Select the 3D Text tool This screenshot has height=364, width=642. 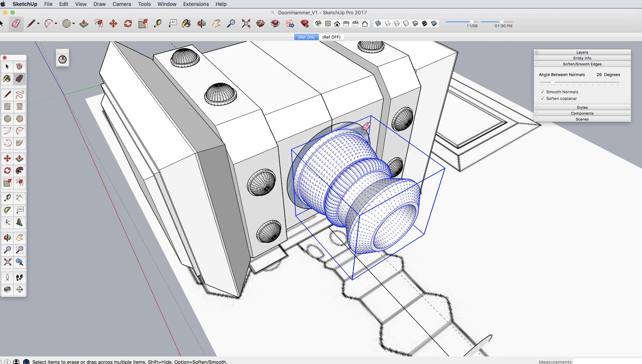coord(19,222)
